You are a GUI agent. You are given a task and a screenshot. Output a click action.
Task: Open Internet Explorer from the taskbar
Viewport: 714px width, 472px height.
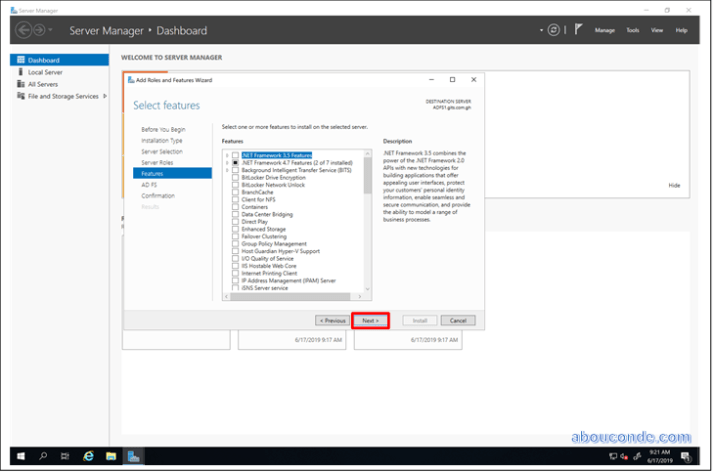88,456
